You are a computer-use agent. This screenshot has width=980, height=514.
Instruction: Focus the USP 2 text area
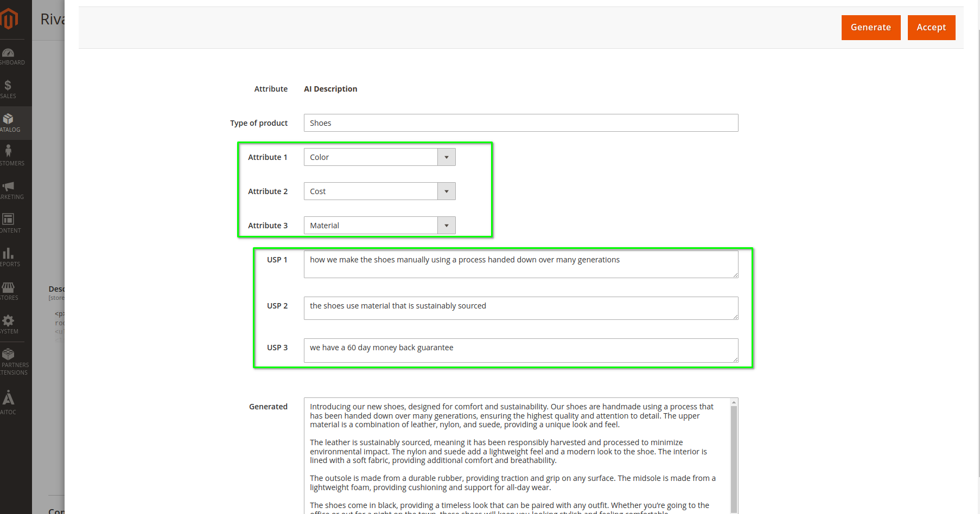click(521, 308)
